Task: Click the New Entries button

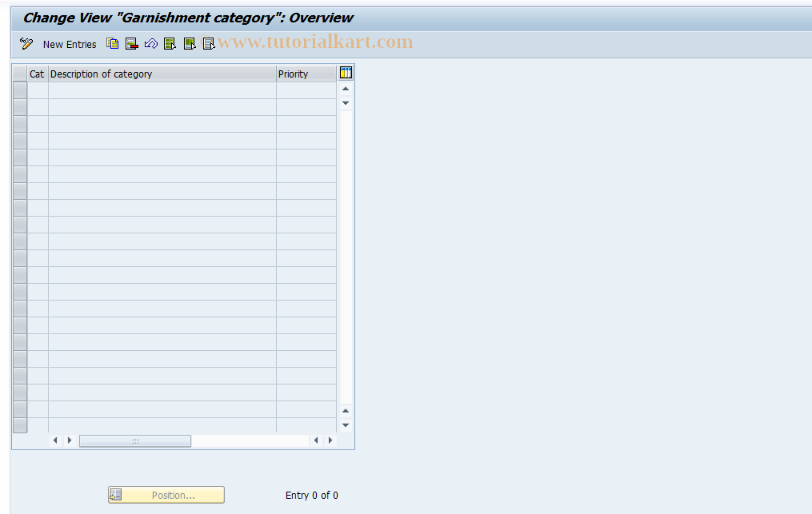Action: point(70,45)
